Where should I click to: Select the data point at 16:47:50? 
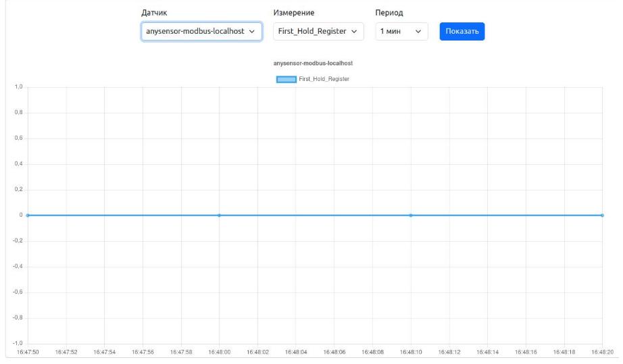27,215
